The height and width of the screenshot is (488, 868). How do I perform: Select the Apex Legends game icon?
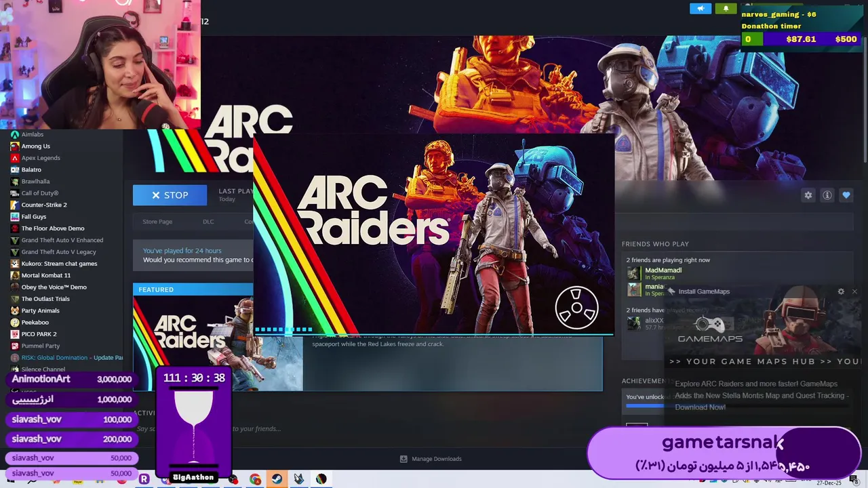14,158
